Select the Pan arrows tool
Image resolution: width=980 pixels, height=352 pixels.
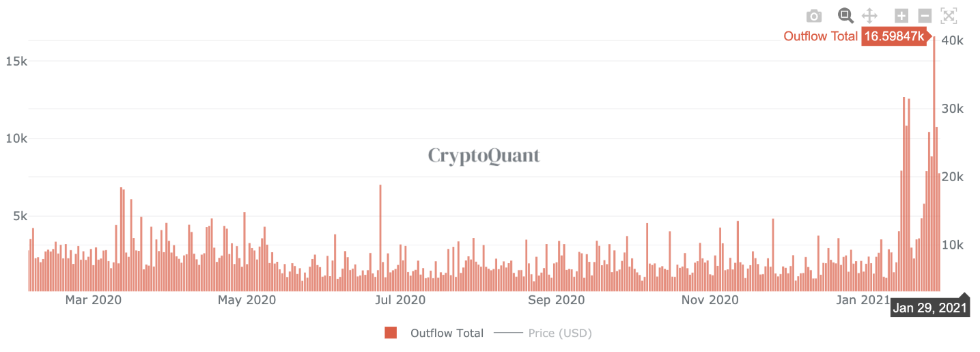coord(869,16)
